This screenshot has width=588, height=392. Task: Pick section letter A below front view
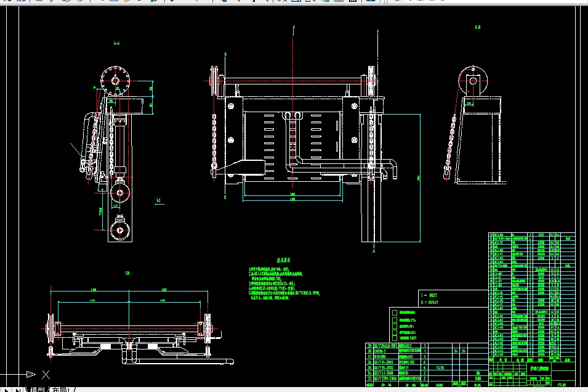point(374,251)
